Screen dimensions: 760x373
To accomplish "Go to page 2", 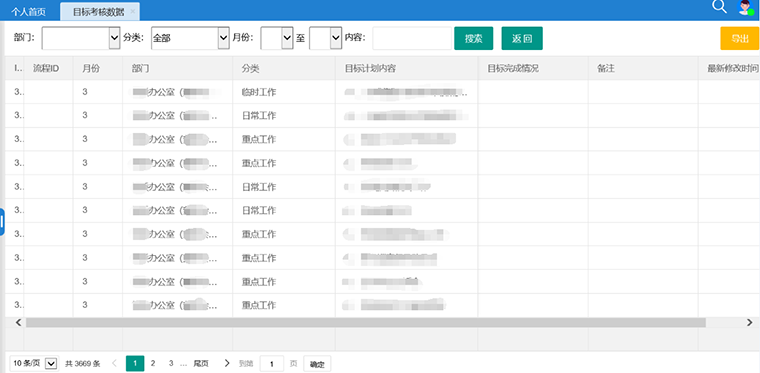I will click(x=153, y=363).
